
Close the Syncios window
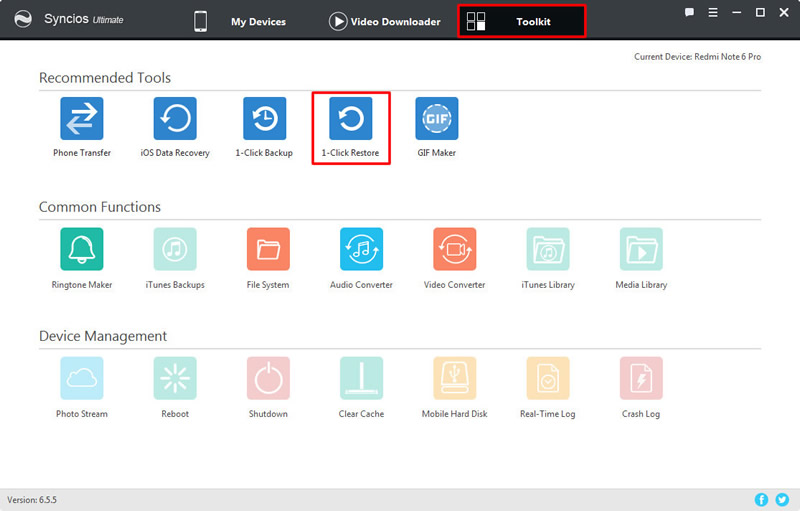point(784,13)
